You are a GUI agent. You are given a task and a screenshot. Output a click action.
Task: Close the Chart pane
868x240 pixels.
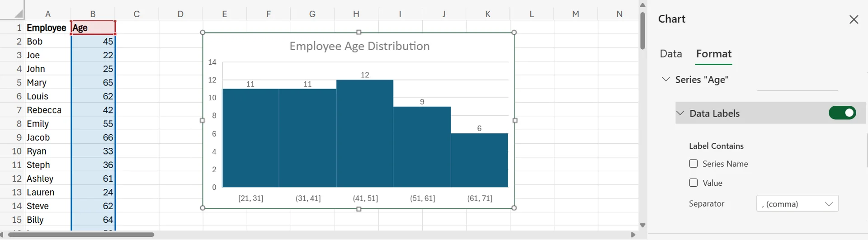pos(854,19)
